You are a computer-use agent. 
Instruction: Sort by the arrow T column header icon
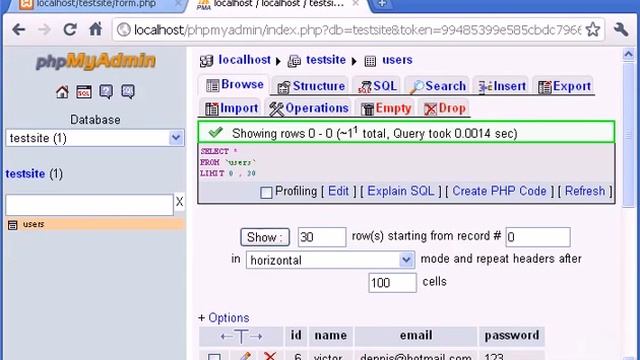pos(241,336)
